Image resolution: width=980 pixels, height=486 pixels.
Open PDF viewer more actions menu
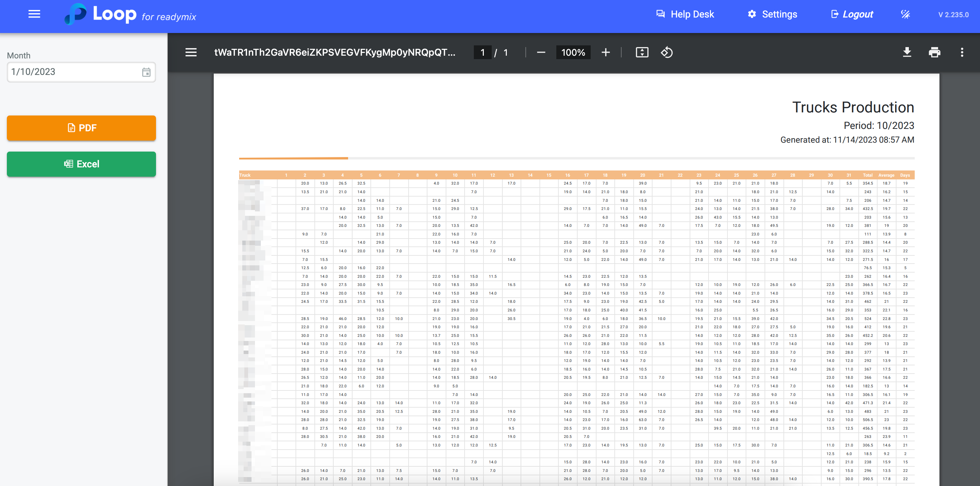[962, 53]
